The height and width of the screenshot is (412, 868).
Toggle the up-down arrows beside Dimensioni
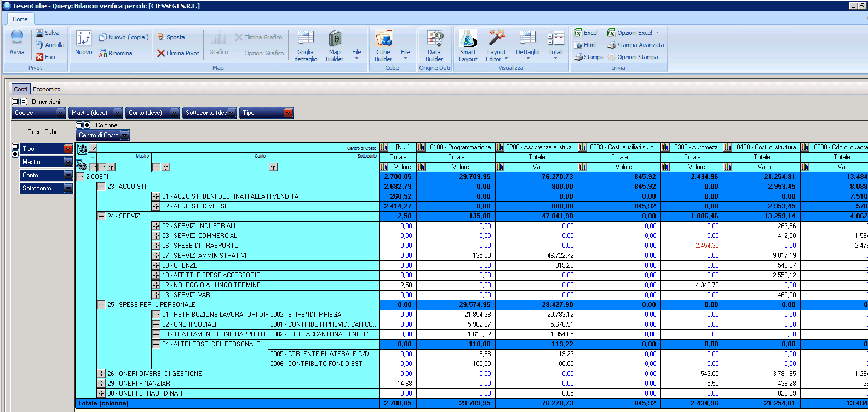tap(24, 102)
